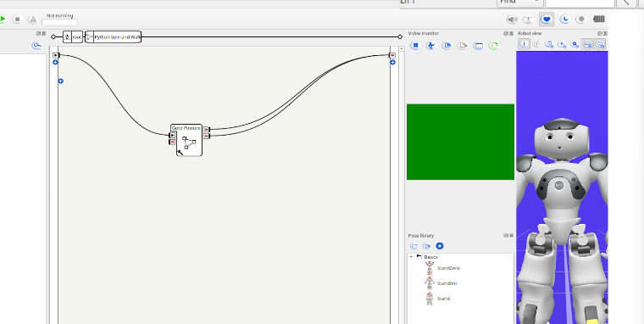Click the open folder icon in Pose library
The height and width of the screenshot is (324, 644).
pos(414,246)
